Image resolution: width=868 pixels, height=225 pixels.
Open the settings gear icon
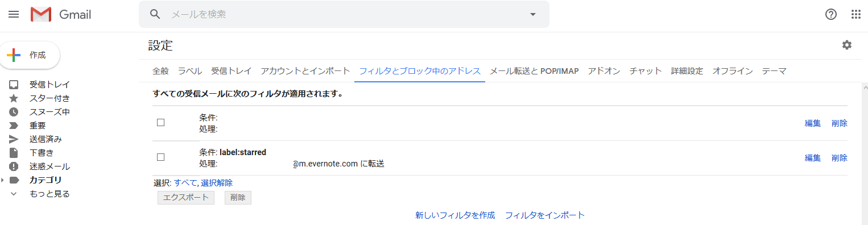click(x=847, y=45)
